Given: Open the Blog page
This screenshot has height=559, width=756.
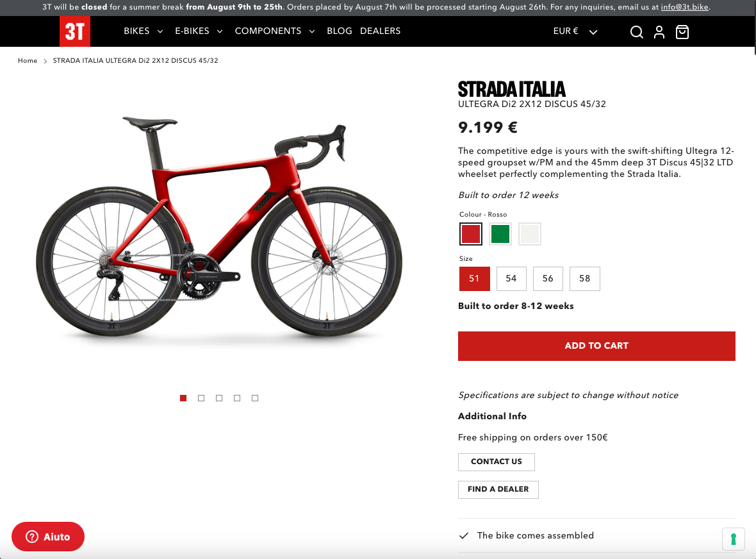Looking at the screenshot, I should [x=340, y=31].
